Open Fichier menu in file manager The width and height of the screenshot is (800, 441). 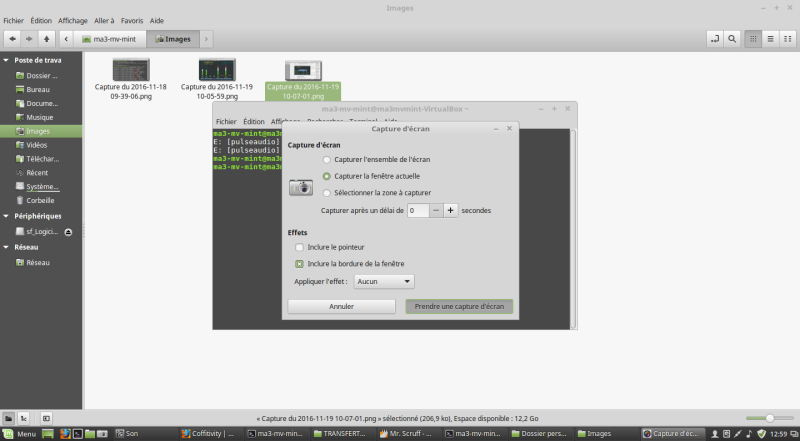tap(14, 21)
